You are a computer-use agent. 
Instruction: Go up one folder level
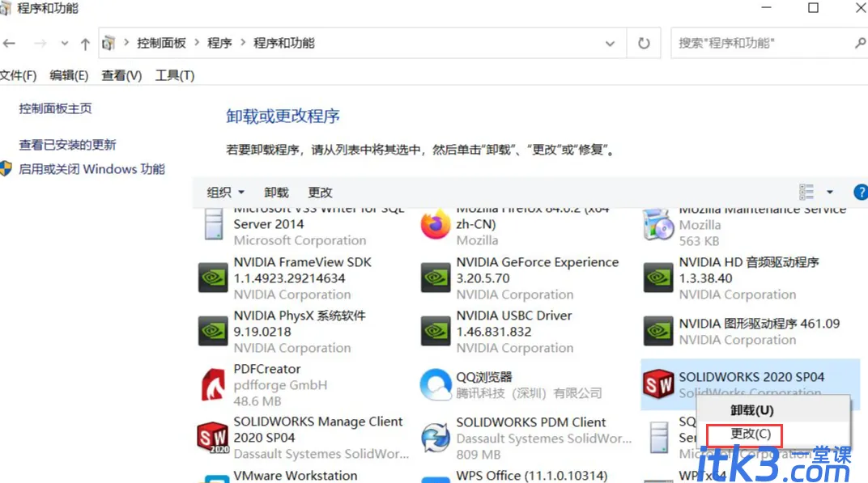pyautogui.click(x=85, y=44)
